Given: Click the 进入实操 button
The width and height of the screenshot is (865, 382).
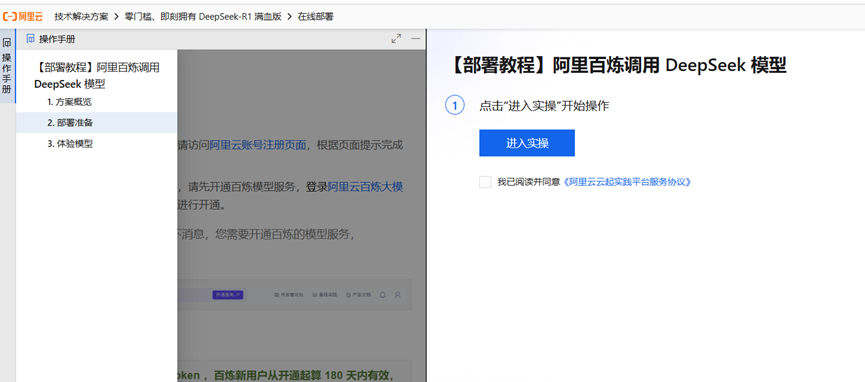Looking at the screenshot, I should point(527,143).
